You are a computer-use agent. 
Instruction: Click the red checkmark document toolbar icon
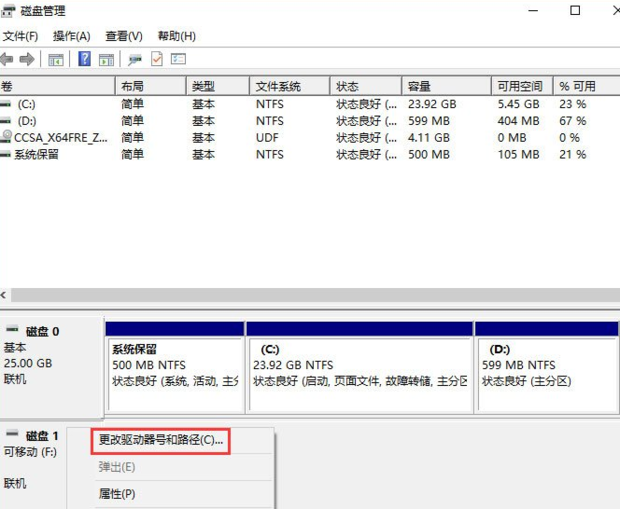pyautogui.click(x=157, y=59)
